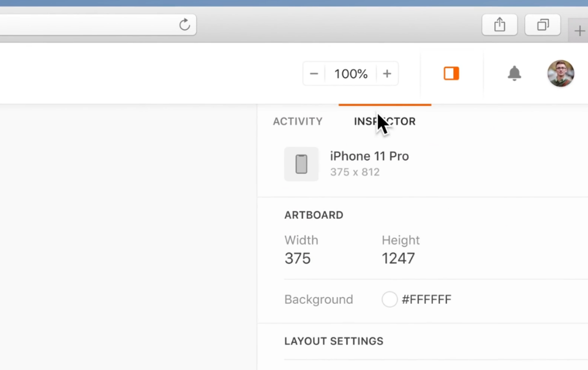Click the 100% zoom level field
The width and height of the screenshot is (588, 370).
[x=350, y=74]
